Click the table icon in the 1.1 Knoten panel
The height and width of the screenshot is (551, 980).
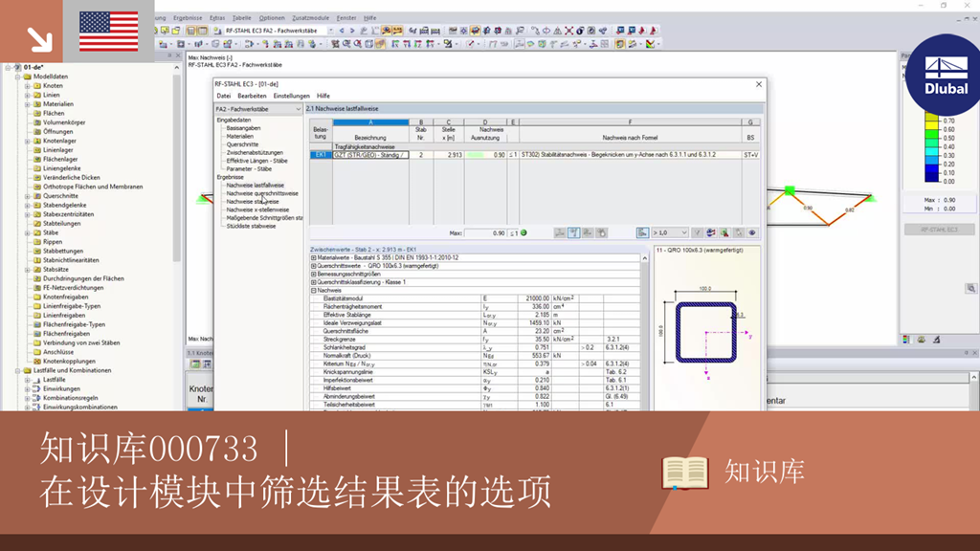click(x=195, y=364)
